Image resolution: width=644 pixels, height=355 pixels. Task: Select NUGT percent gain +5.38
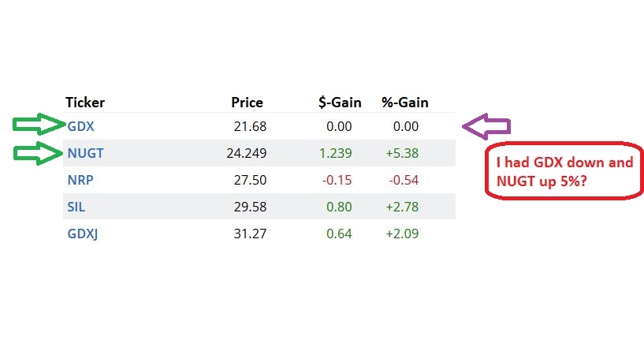pos(402,153)
